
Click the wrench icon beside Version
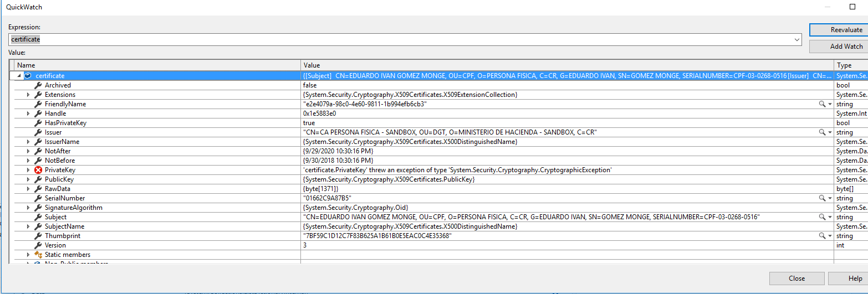[38, 245]
